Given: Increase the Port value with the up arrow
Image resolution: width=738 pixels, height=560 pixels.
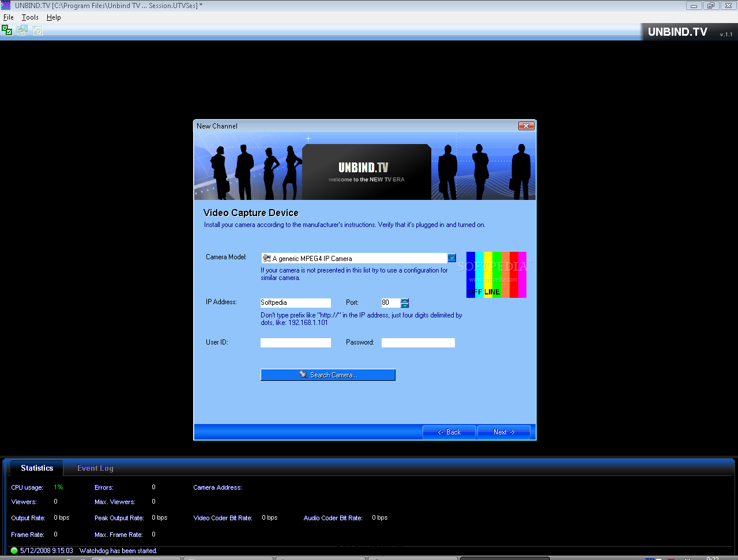Looking at the screenshot, I should tap(405, 300).
